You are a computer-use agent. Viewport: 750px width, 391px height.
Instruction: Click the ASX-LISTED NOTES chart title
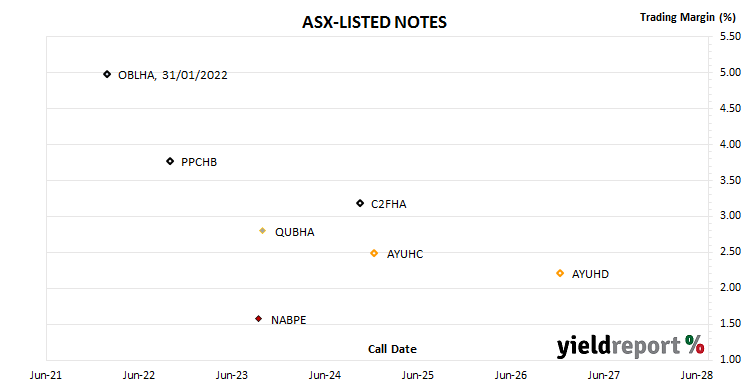[x=375, y=22]
